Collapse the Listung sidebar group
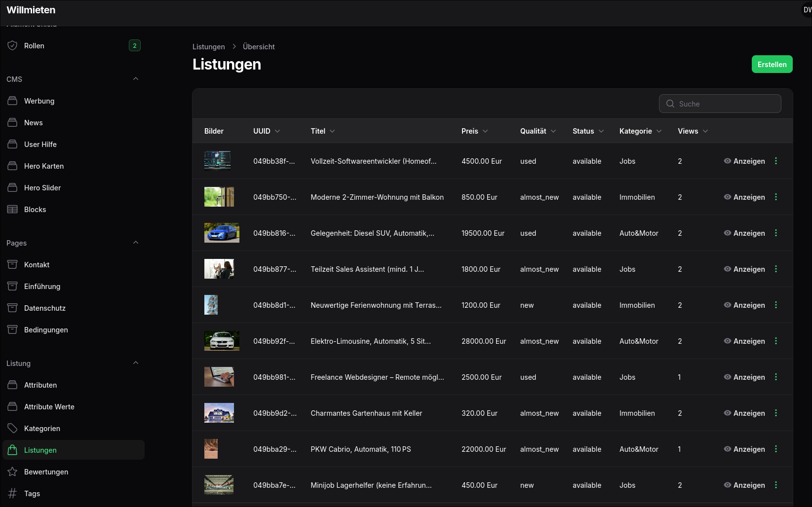Screen dimensions: 812x507 (x=136, y=363)
